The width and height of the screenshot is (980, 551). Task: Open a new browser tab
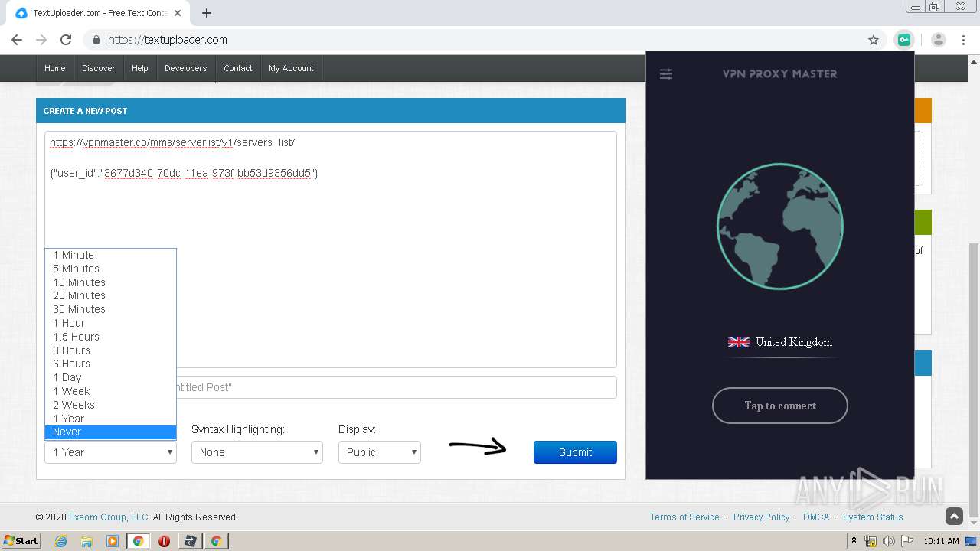click(x=207, y=13)
